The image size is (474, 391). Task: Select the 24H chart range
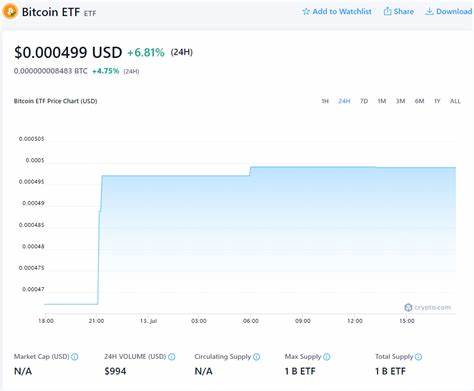pos(344,101)
